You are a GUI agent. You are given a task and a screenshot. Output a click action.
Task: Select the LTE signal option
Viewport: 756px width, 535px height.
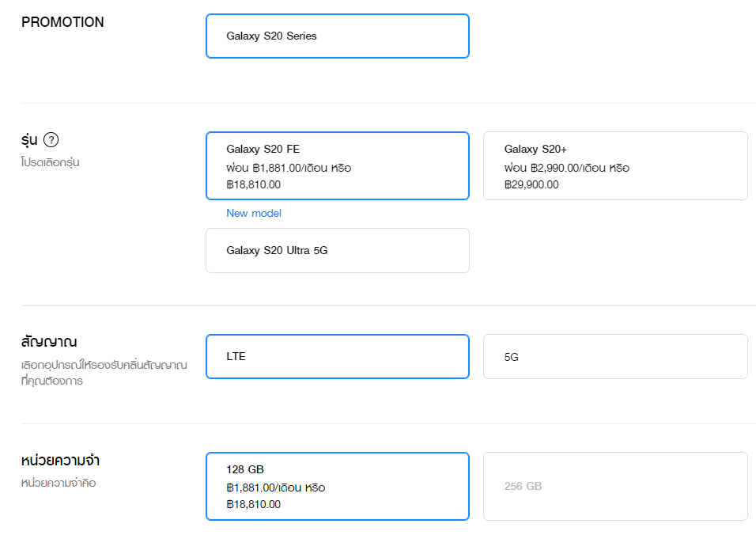[338, 356]
